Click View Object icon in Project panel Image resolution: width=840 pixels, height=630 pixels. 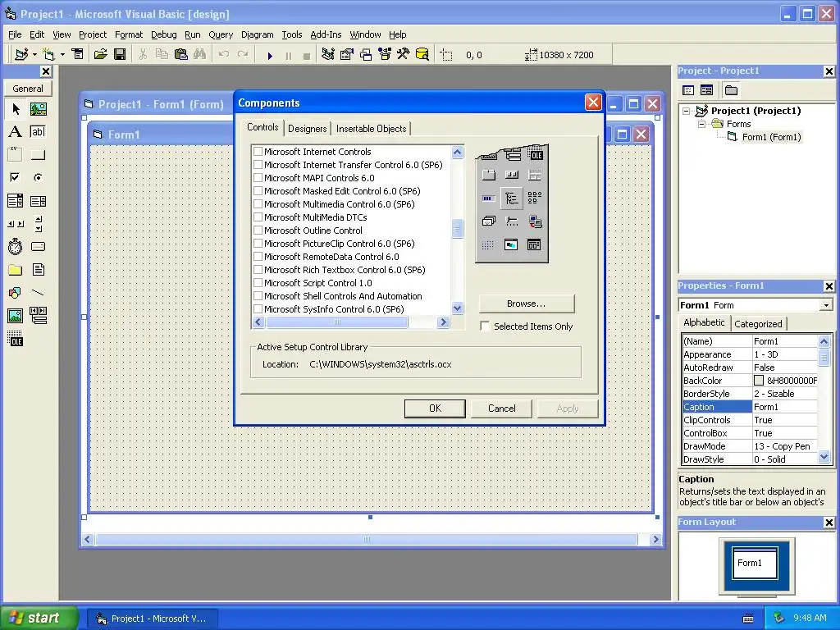click(706, 90)
